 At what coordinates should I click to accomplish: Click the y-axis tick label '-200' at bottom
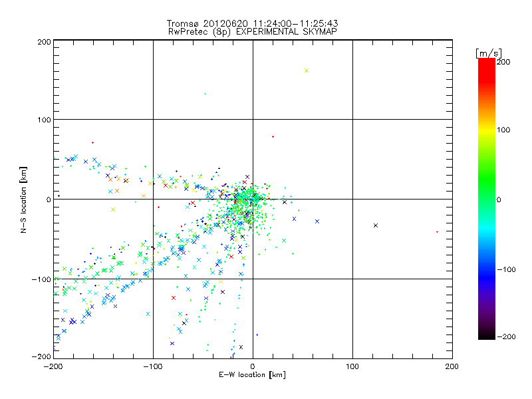coord(41,356)
